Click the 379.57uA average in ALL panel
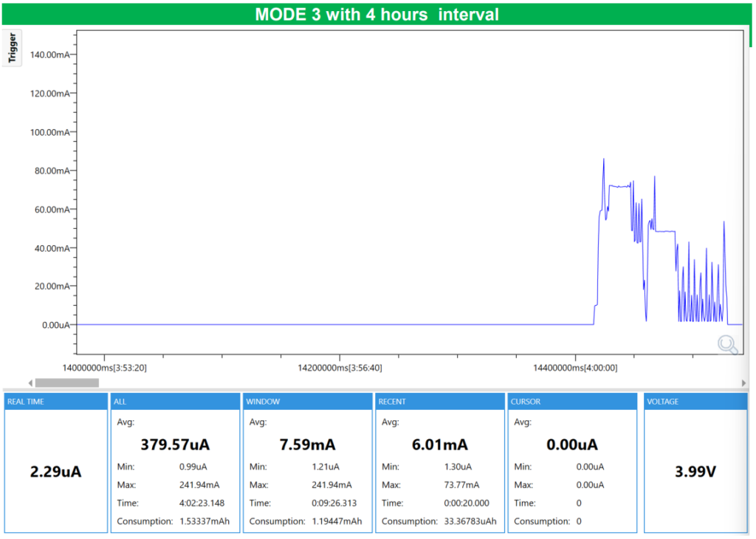This screenshot has width=756, height=539. click(174, 444)
